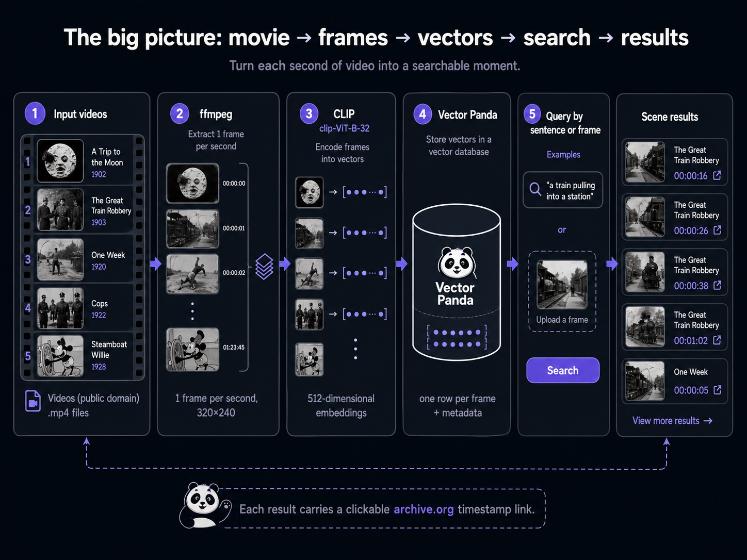747x560 pixels.
Task: Open the View more results link
Action: coord(672,421)
